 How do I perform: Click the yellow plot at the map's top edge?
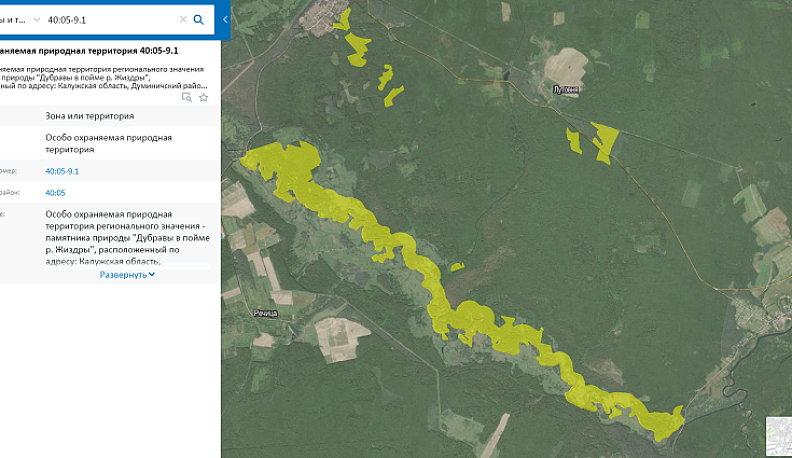pyautogui.click(x=344, y=17)
